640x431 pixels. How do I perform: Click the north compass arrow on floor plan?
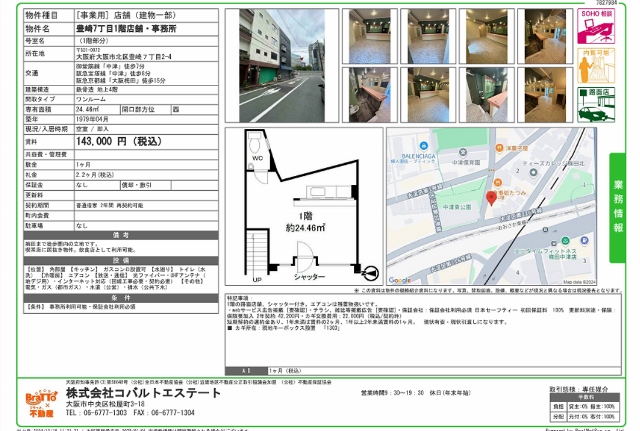(x=370, y=273)
